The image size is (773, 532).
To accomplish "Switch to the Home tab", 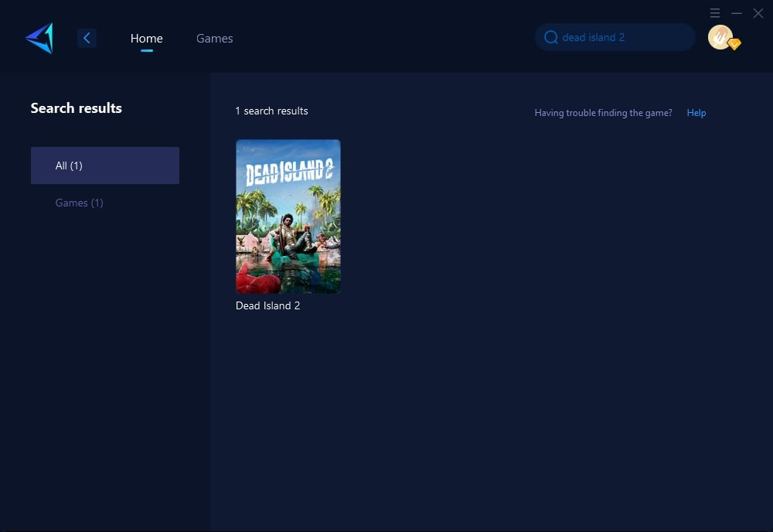I will coord(146,39).
